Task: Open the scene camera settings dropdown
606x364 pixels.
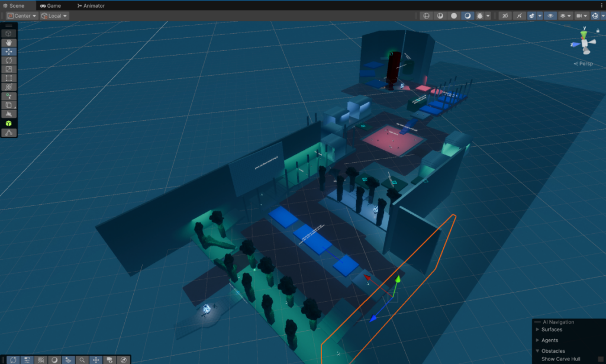Action: [582, 16]
